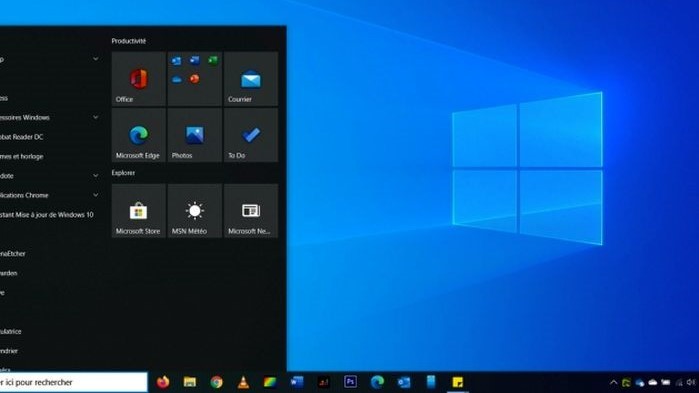
Task: Open Calculatrice from the app list
Action: [11, 332]
